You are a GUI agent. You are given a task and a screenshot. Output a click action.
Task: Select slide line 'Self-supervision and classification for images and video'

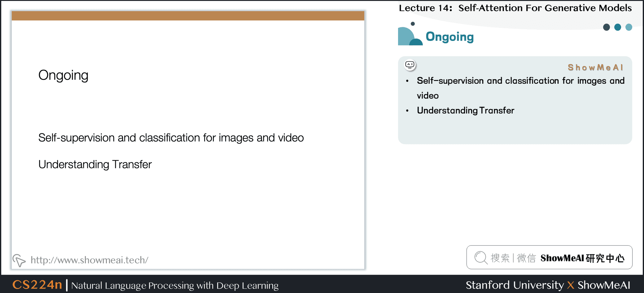(x=171, y=138)
